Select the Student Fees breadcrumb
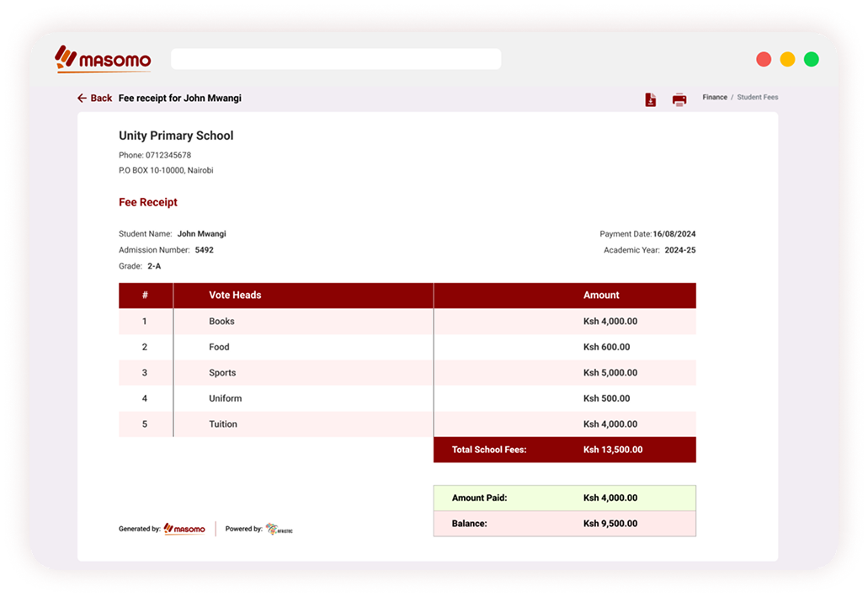 (x=757, y=98)
